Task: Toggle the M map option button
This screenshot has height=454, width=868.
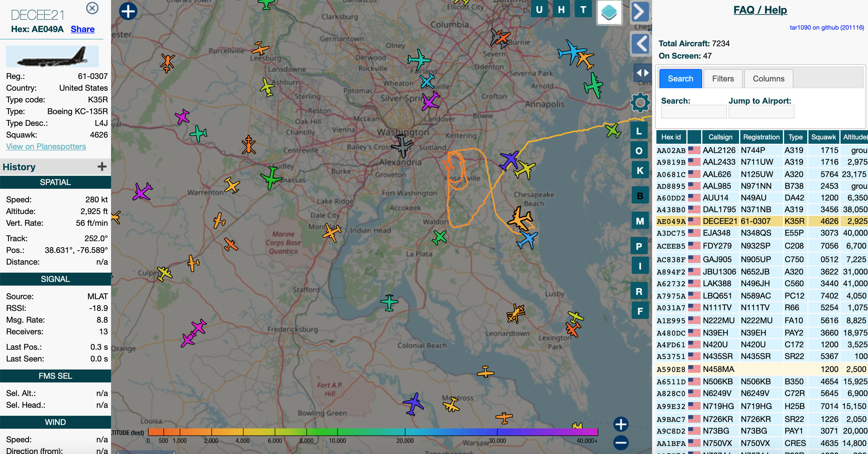Action: [x=640, y=221]
